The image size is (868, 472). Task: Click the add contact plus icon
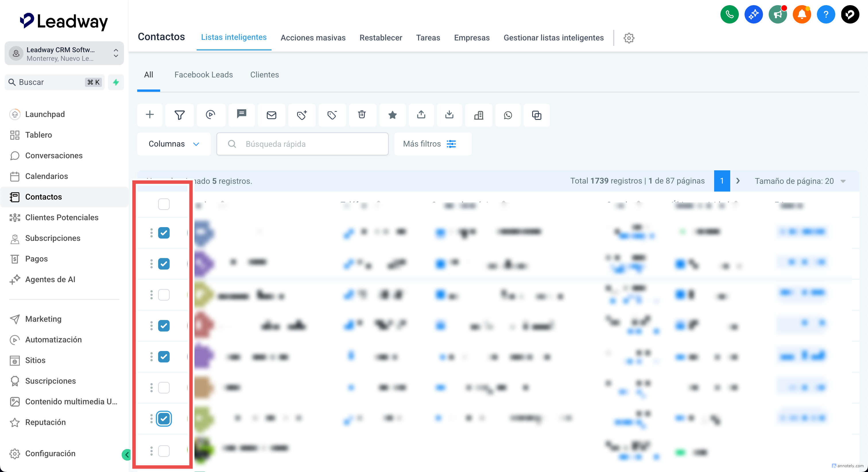pyautogui.click(x=150, y=115)
